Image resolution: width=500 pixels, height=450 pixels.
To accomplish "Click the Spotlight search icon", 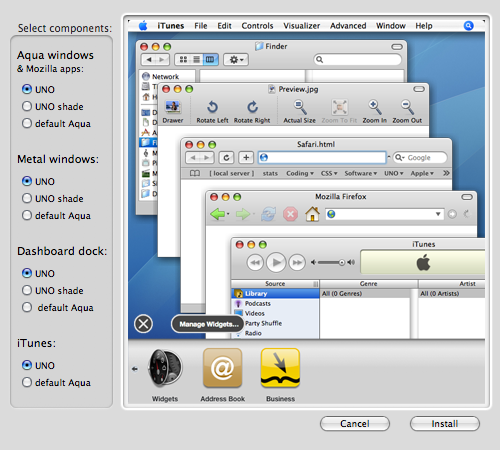I will coord(468,26).
